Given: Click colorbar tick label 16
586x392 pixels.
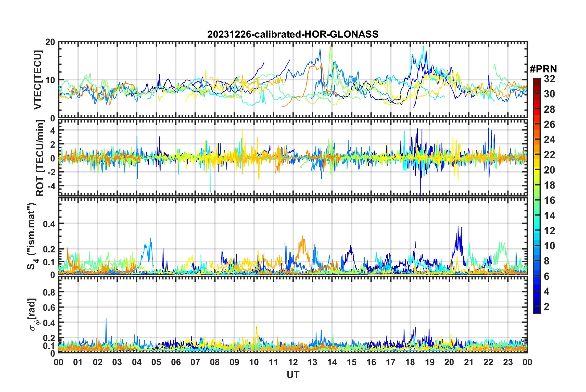Looking at the screenshot, I should point(549,200).
